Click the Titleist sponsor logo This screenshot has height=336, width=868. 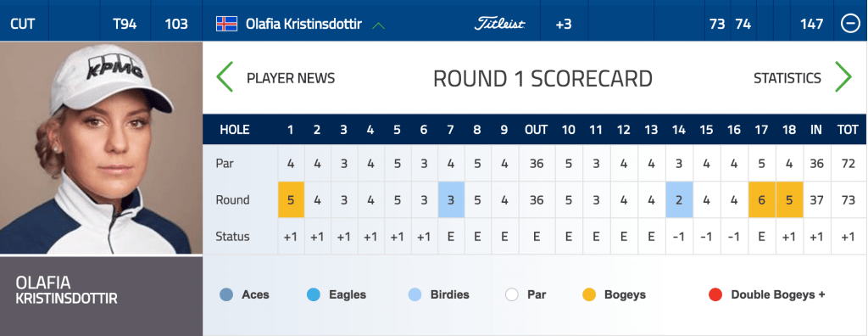coord(500,24)
